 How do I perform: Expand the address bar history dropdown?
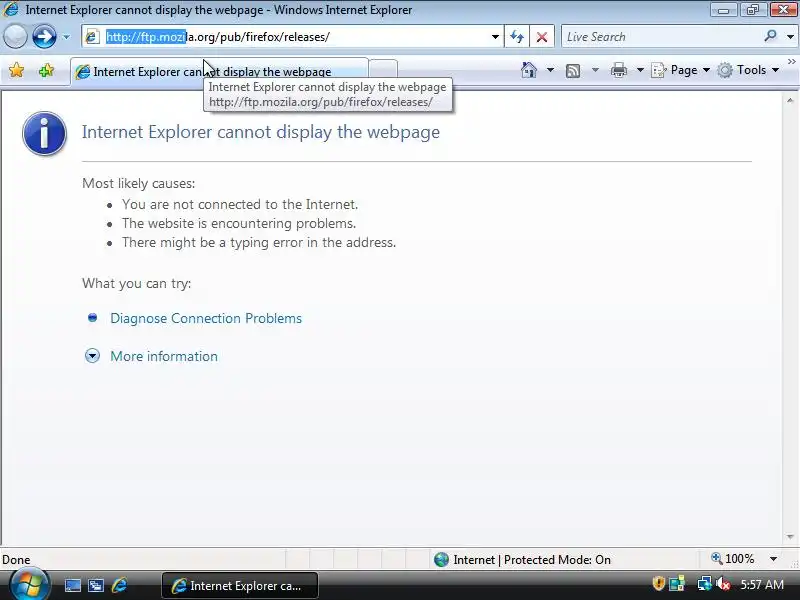click(495, 37)
